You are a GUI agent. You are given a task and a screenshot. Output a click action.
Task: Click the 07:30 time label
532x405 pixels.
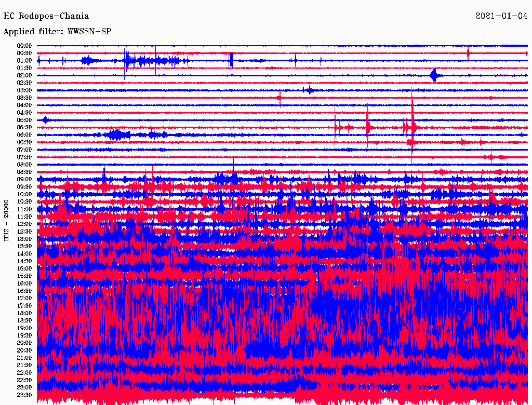pos(24,157)
